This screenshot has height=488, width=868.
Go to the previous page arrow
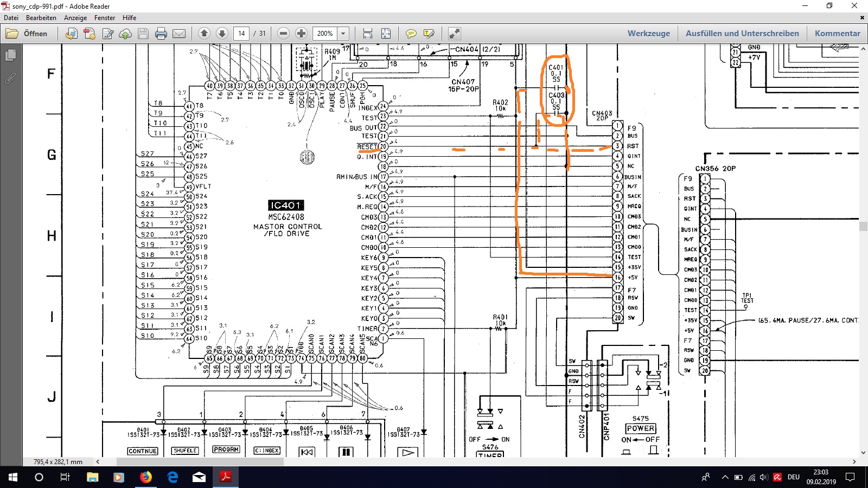click(204, 34)
